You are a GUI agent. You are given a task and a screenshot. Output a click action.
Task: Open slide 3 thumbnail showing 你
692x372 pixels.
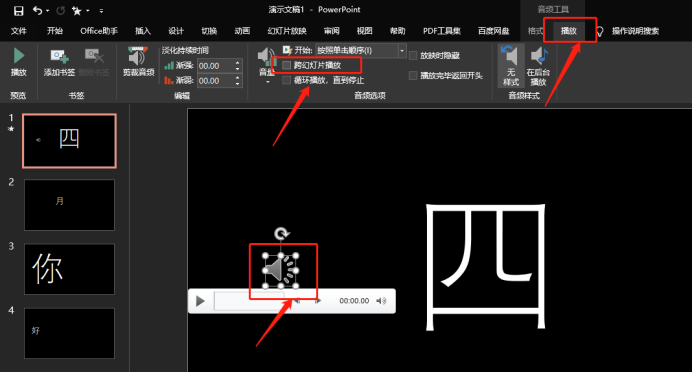(x=69, y=269)
